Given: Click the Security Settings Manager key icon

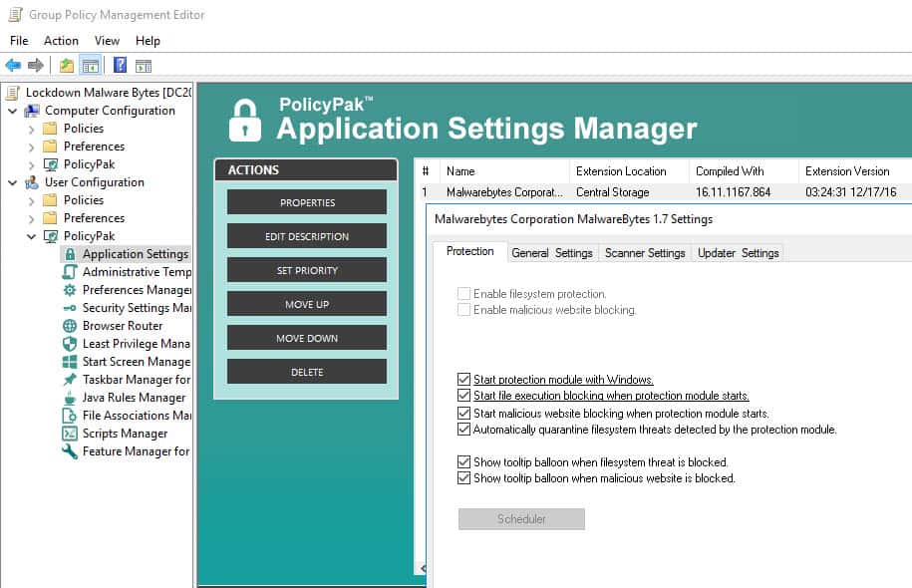Looking at the screenshot, I should [70, 308].
